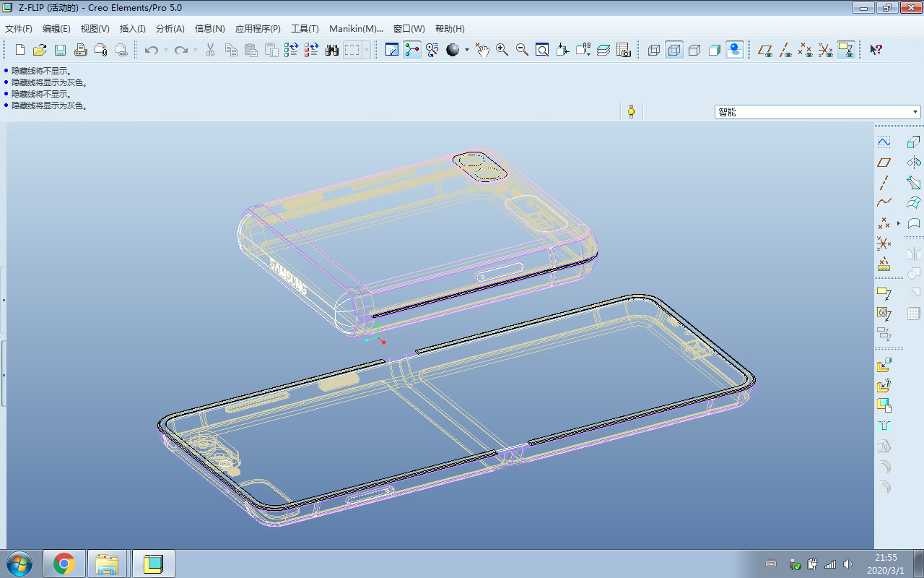Select the Coordinate System tool
924x578 pixels.
[x=884, y=243]
